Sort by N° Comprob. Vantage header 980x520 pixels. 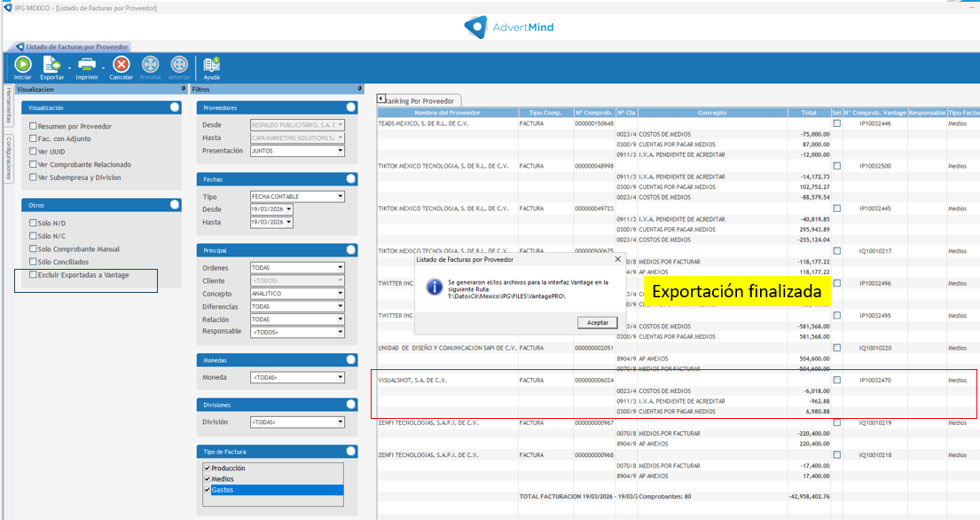[x=875, y=113]
